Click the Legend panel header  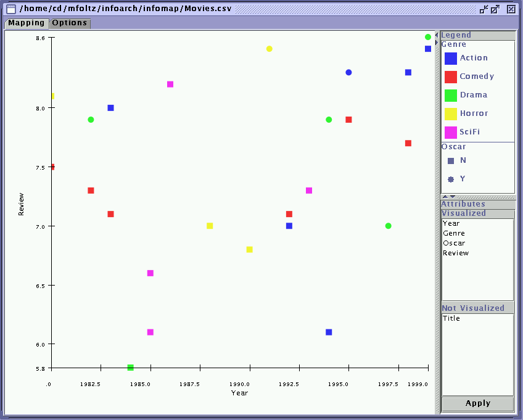(x=477, y=35)
